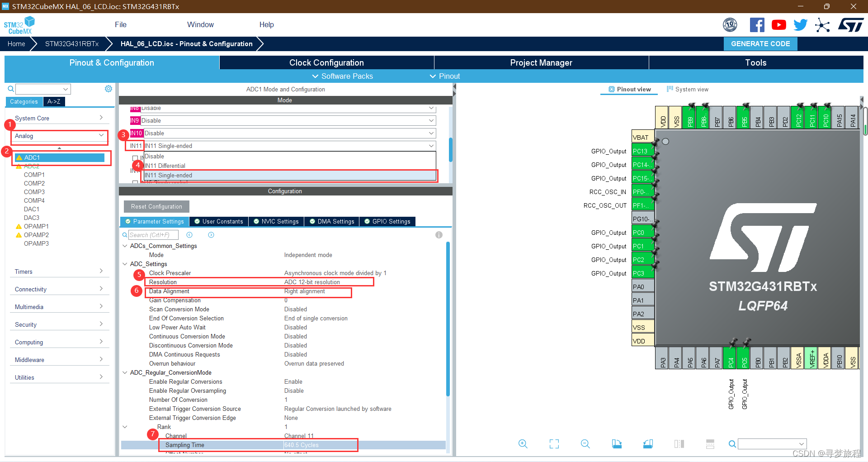Screen dimensions: 868x462
Task: Click the ADC mode list scrollbar thumb
Action: click(x=451, y=150)
